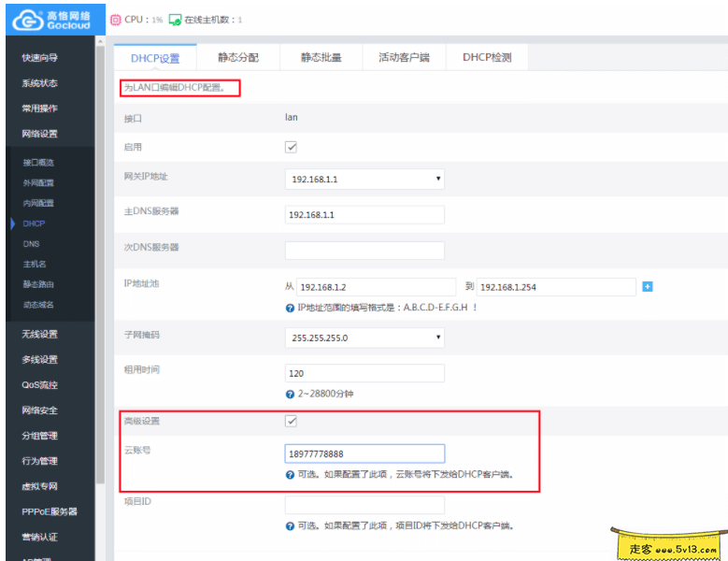Click help icon below 项目ID field
Image resolution: width=728 pixels, height=561 pixels.
[290, 526]
